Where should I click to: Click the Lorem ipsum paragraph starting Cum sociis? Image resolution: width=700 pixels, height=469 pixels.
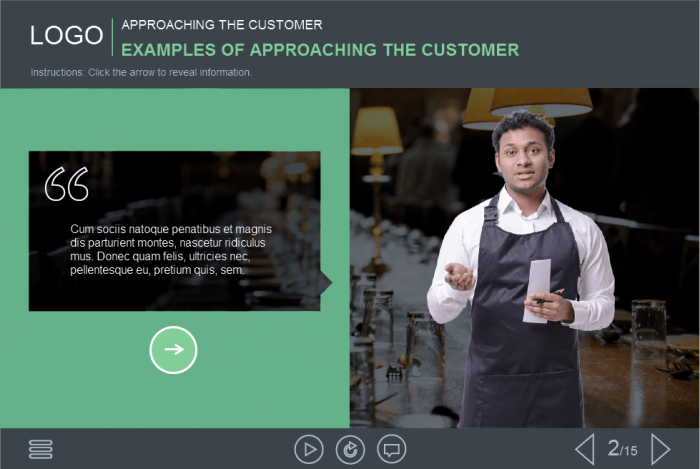171,249
